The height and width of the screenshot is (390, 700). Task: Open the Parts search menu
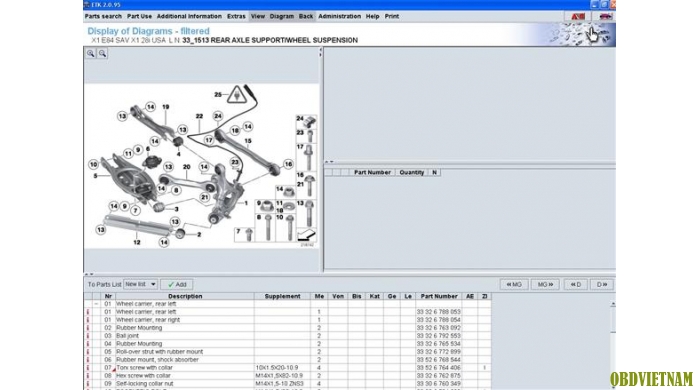click(x=103, y=16)
